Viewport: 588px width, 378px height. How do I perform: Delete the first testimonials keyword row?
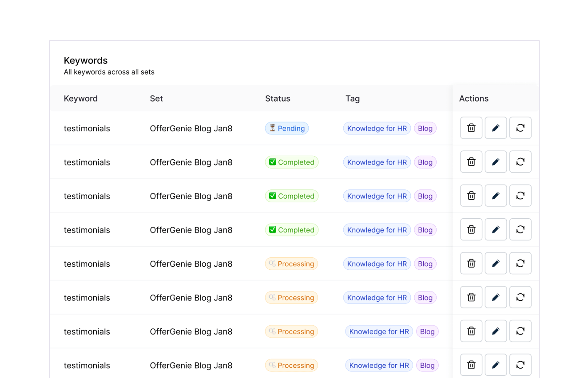pos(471,128)
